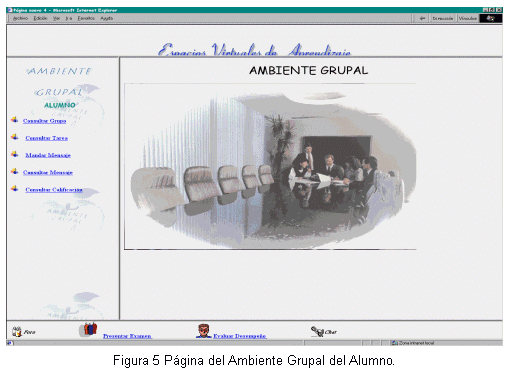This screenshot has height=372, width=516.
Task: Open the Archivo menu
Action: click(x=20, y=18)
